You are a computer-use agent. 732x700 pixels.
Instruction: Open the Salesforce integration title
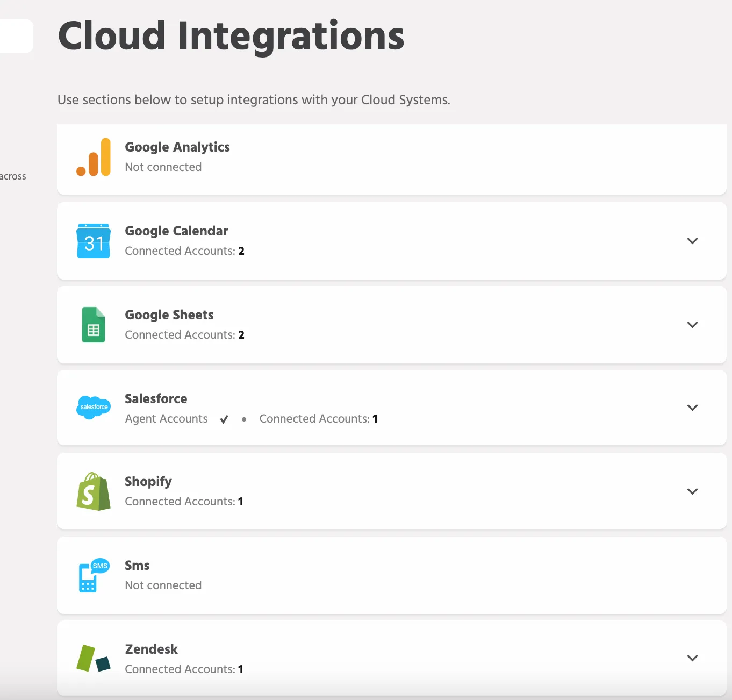point(156,399)
